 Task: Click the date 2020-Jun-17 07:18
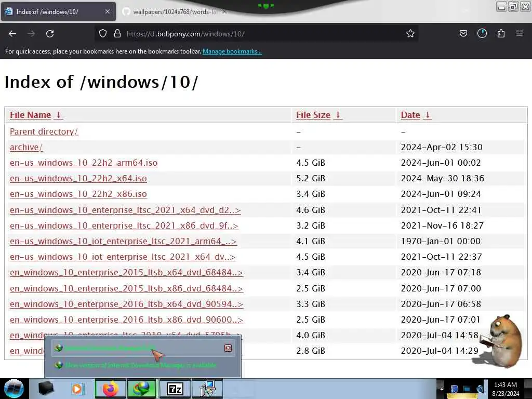point(441,272)
